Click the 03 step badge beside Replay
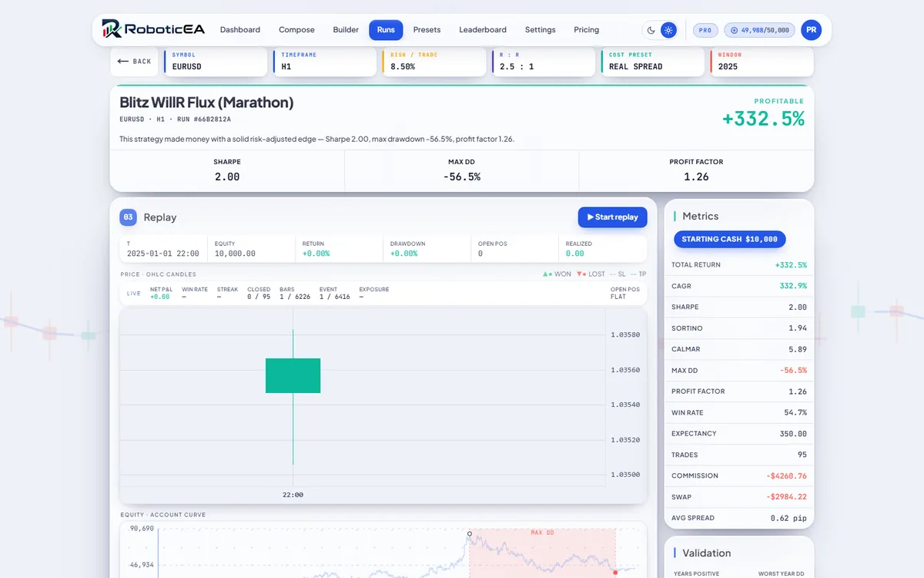 point(129,217)
